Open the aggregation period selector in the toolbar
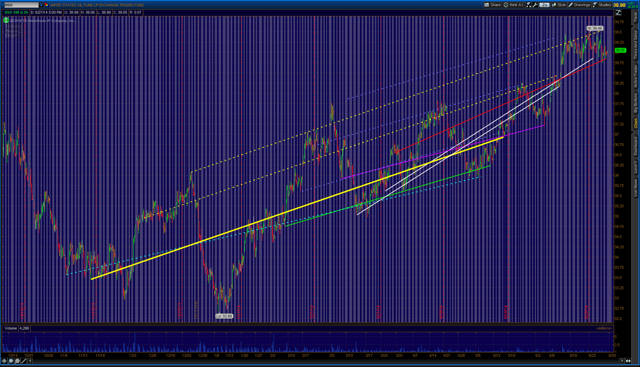 (x=544, y=5)
